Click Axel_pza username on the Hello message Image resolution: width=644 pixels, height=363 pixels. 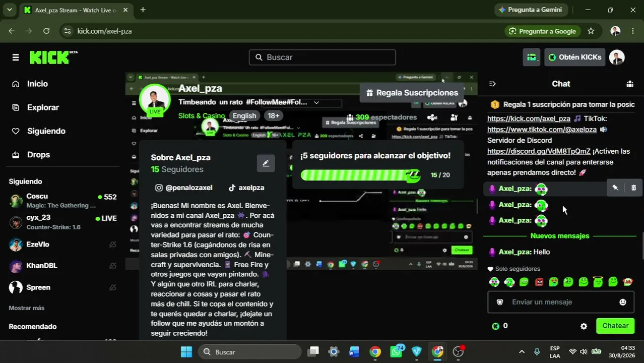tap(515, 252)
